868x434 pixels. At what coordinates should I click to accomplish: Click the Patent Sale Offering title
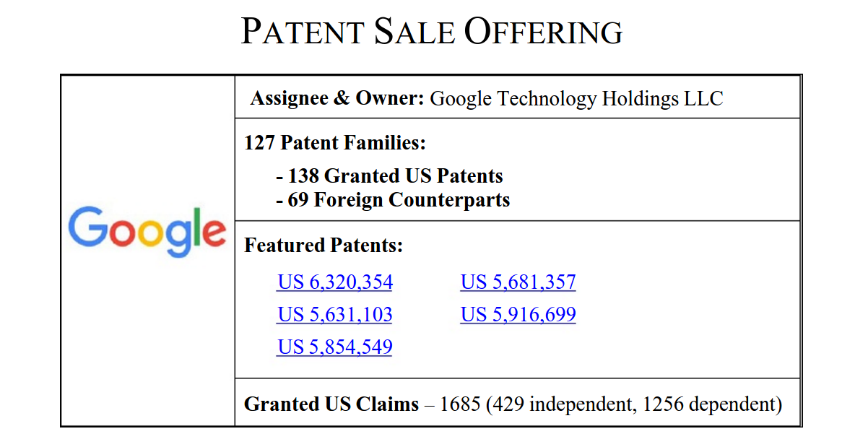[x=432, y=32]
